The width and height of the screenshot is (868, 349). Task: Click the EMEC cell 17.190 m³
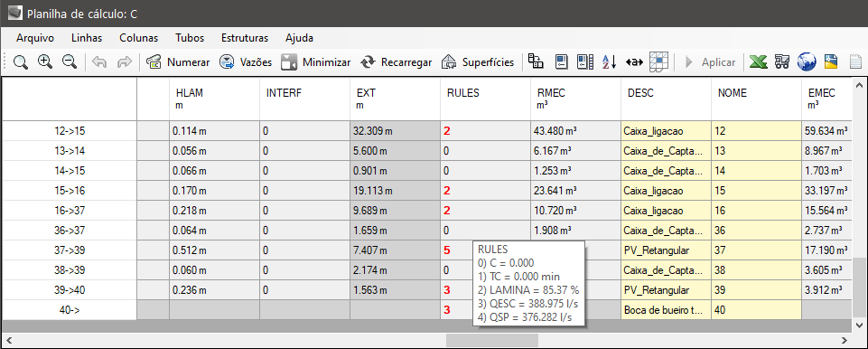point(826,250)
